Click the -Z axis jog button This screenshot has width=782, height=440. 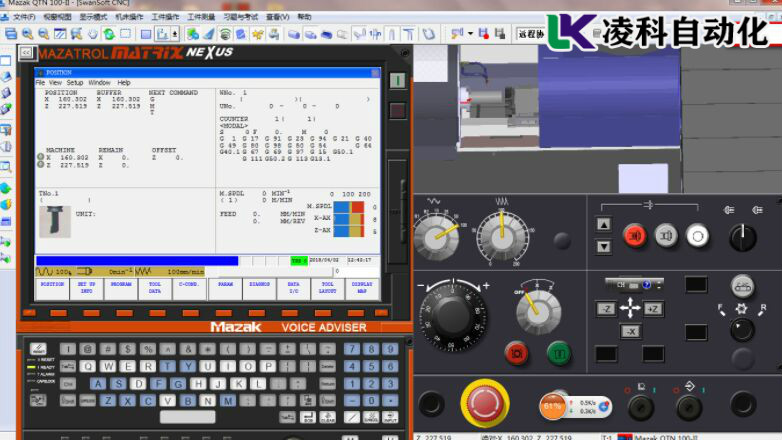click(x=606, y=309)
